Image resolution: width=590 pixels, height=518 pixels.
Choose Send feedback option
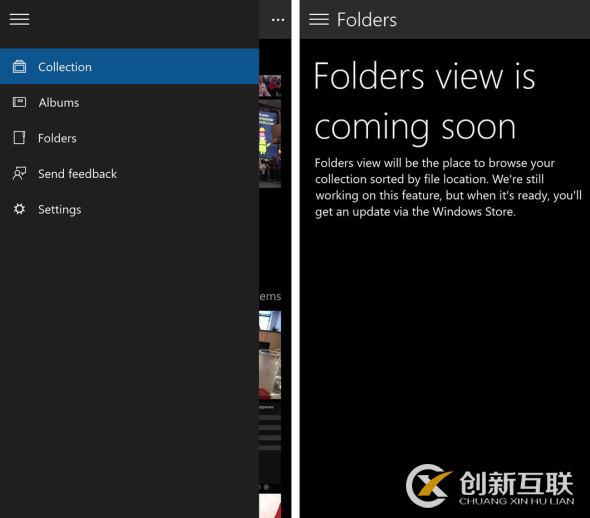pos(129,173)
